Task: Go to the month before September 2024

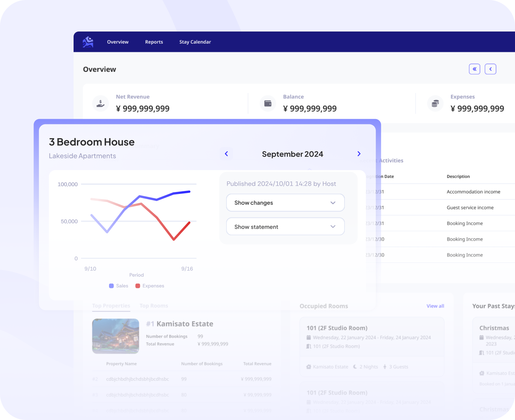Action: [x=226, y=154]
